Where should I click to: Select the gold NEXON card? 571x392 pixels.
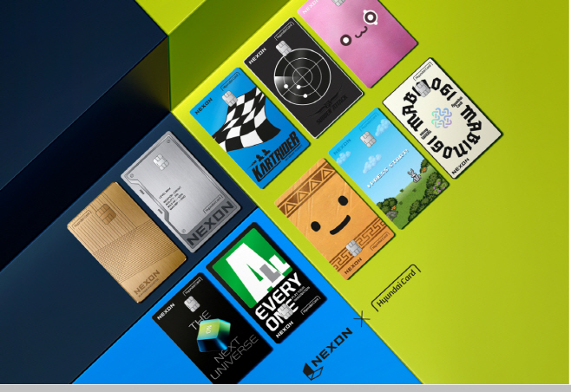[x=127, y=242]
